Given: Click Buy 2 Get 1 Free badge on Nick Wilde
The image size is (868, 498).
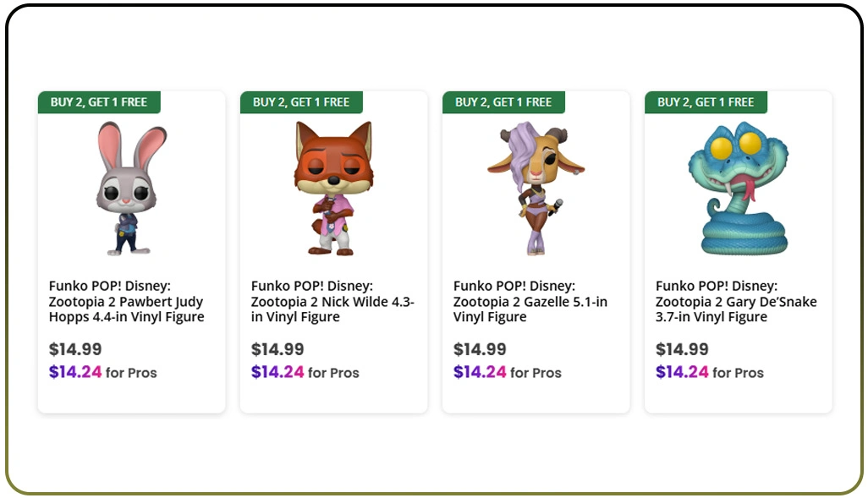Looking at the screenshot, I should click(x=301, y=102).
